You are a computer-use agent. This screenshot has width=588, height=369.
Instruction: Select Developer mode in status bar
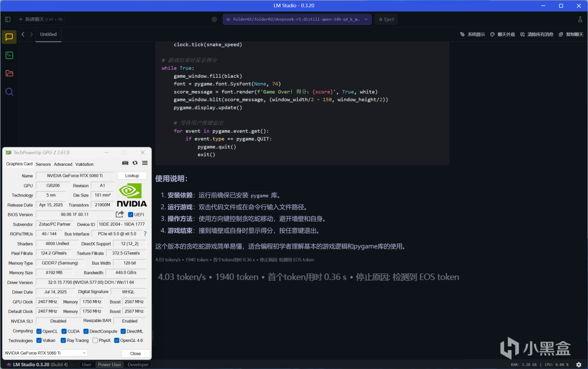coord(138,364)
